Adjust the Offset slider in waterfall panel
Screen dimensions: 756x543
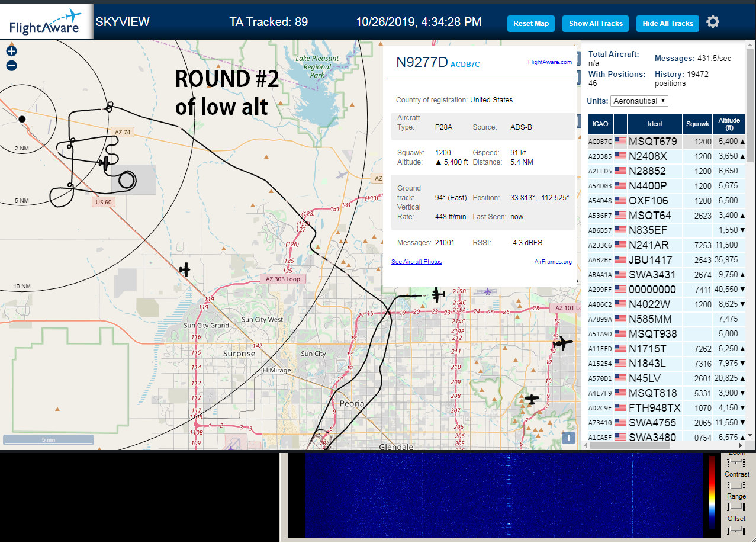(736, 531)
